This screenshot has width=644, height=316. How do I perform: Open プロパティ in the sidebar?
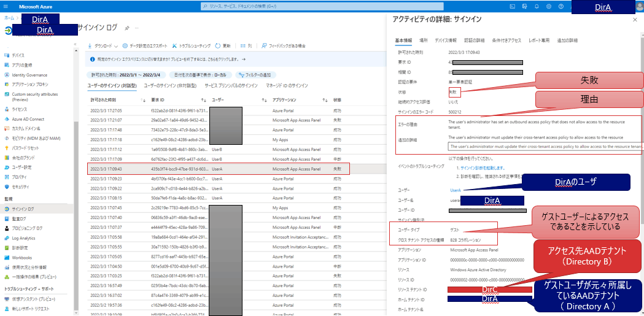point(20,177)
